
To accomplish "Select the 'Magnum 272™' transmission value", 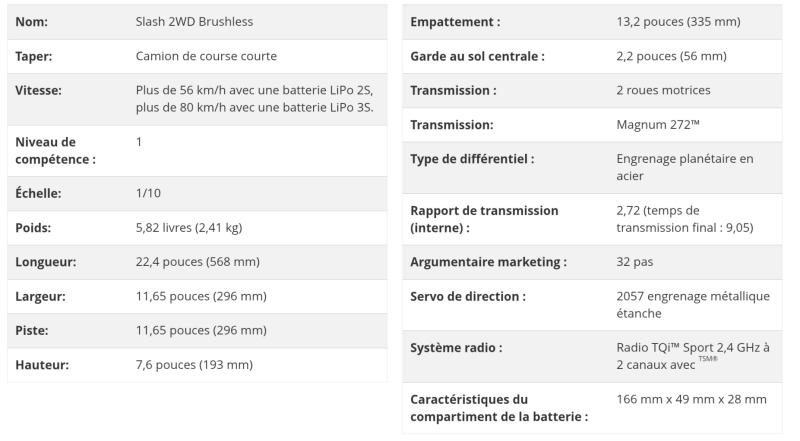I will pos(658,125).
